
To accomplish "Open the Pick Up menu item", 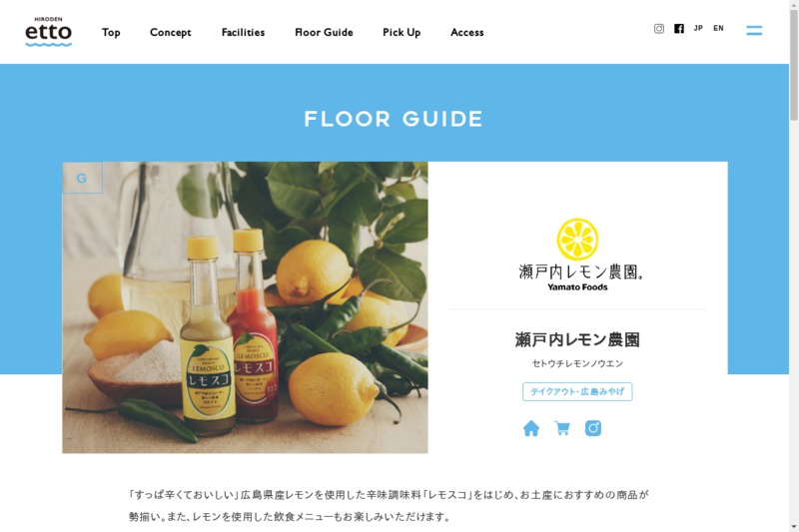I will (x=401, y=32).
